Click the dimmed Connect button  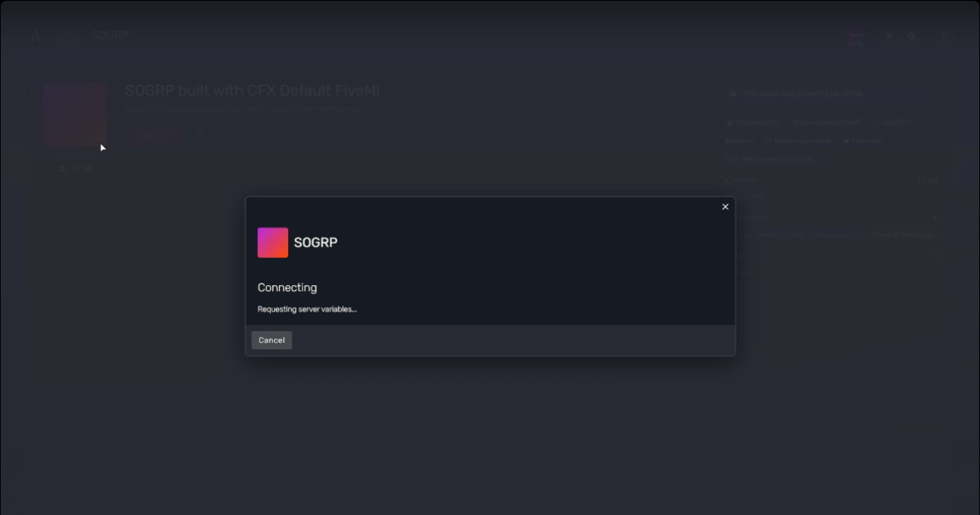(x=155, y=135)
